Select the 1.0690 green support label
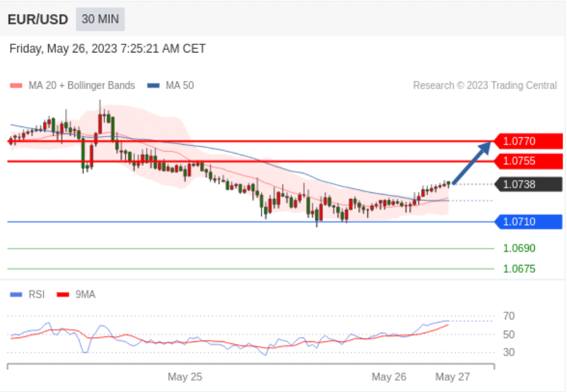This screenshot has width=567, height=392. (x=519, y=248)
